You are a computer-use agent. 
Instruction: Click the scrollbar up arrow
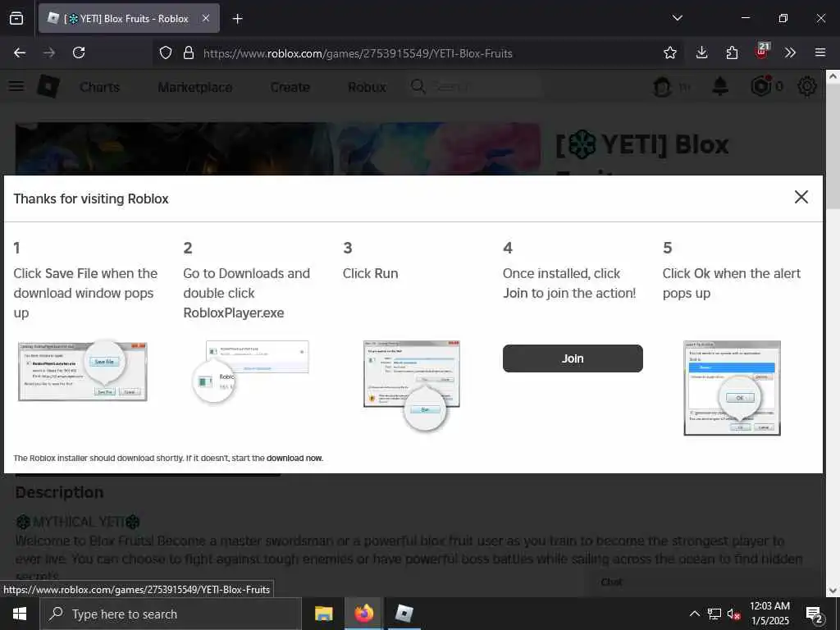point(833,76)
